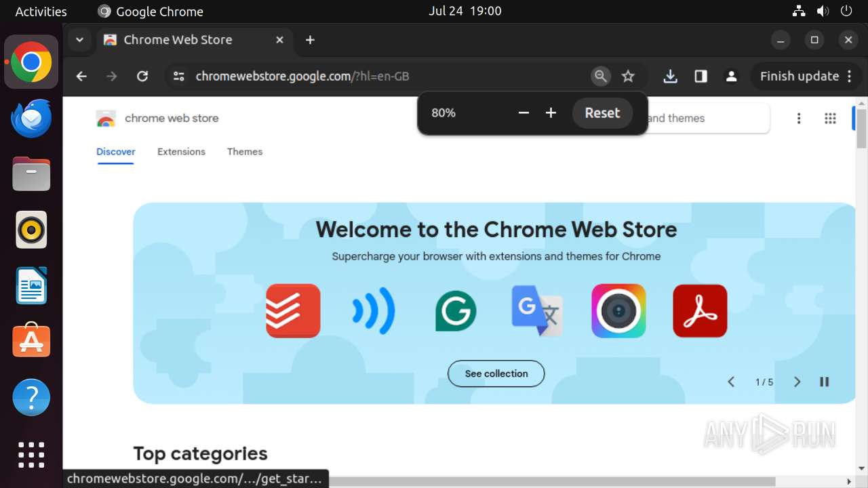Open the volume icon in system tray
This screenshot has width=868, height=488.
point(823,12)
